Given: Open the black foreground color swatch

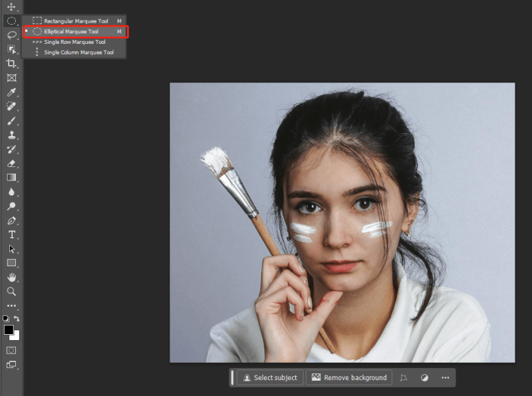Looking at the screenshot, I should point(9,329).
